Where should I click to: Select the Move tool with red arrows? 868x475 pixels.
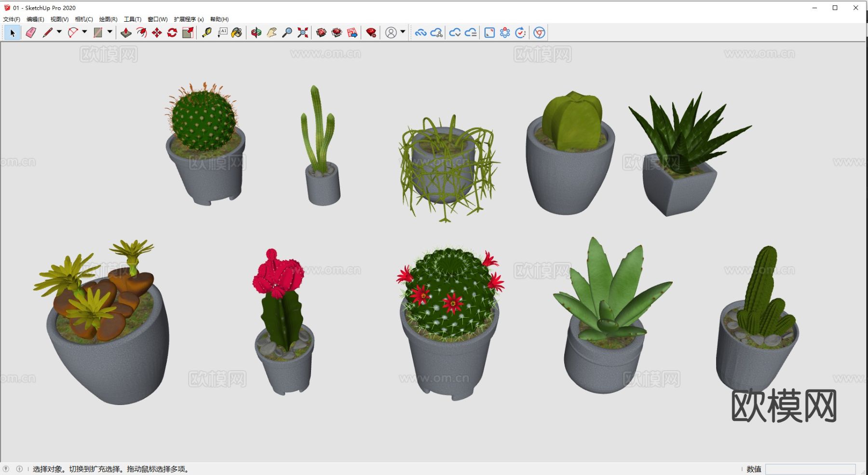[157, 32]
